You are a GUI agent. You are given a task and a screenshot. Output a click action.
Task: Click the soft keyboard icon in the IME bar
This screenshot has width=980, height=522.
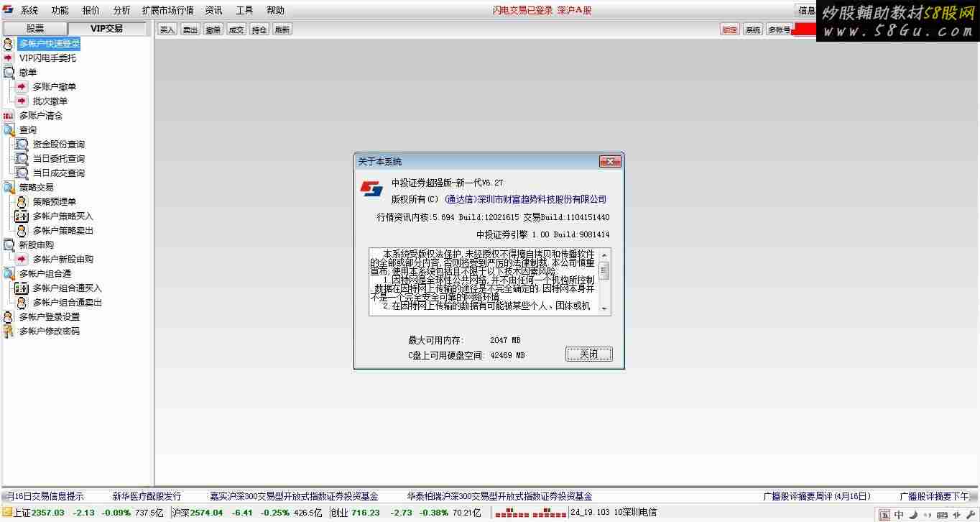[x=942, y=515]
